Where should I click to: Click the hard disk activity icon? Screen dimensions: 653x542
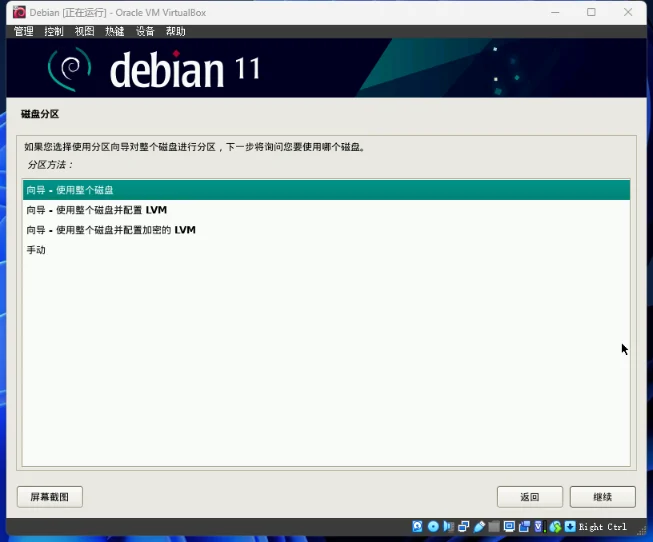click(x=417, y=527)
